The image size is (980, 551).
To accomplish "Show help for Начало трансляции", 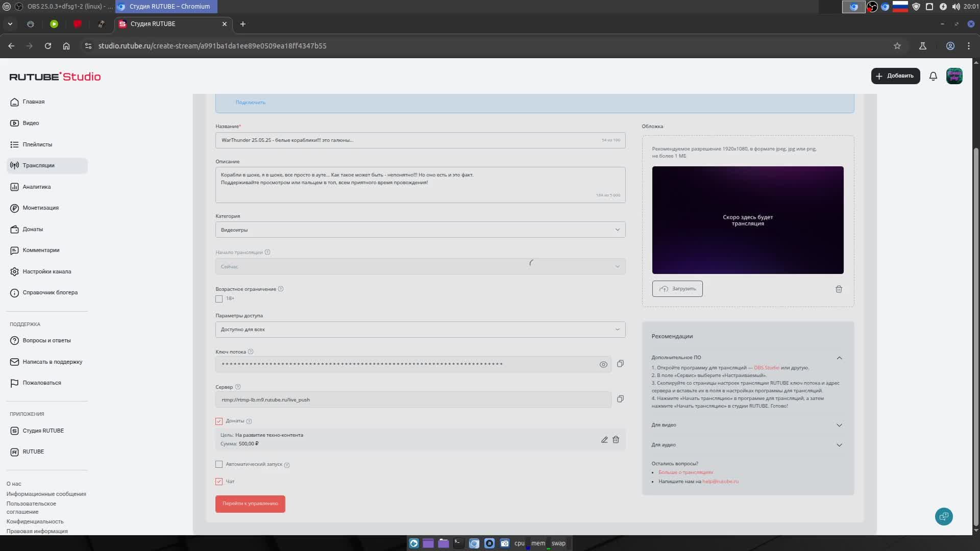I will point(267,252).
